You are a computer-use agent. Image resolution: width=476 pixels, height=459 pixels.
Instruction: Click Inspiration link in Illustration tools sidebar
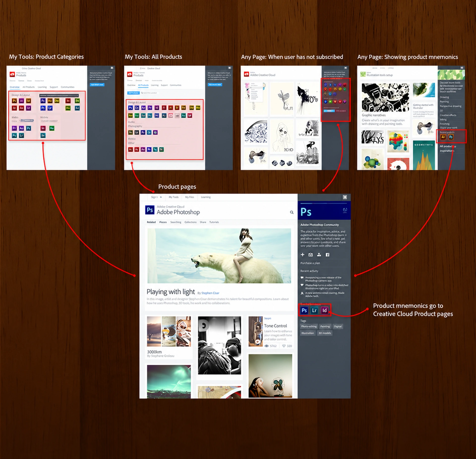click(447, 151)
